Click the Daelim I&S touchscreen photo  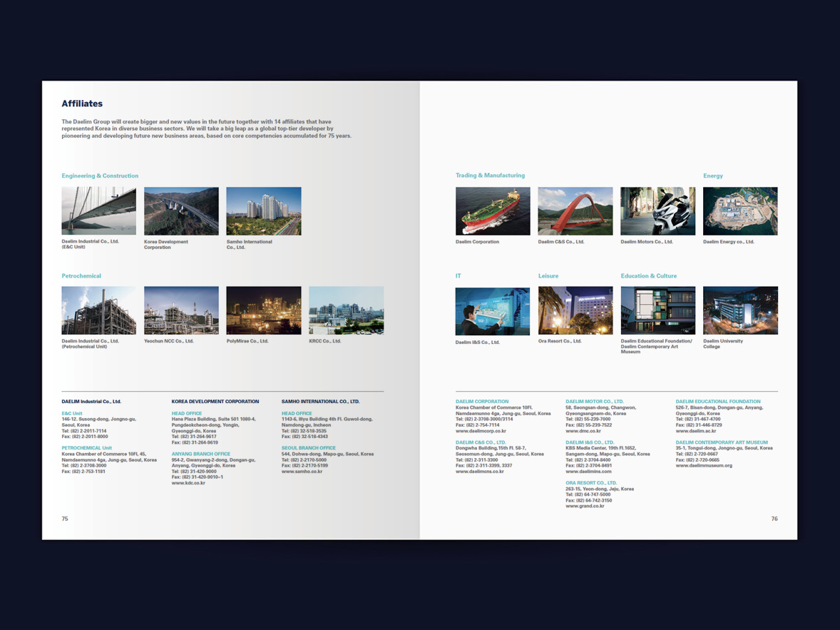[493, 311]
